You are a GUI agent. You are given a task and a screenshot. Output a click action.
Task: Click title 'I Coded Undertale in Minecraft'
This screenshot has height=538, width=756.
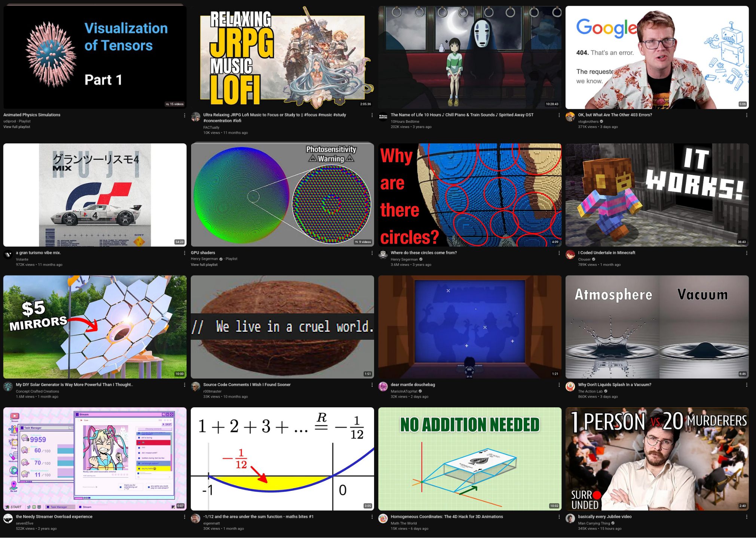[606, 253]
